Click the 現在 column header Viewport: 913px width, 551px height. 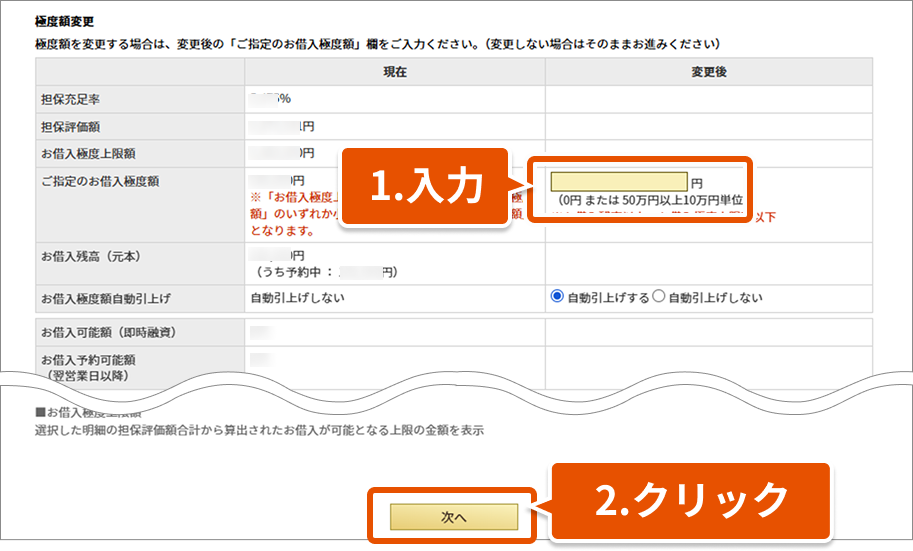coord(394,72)
